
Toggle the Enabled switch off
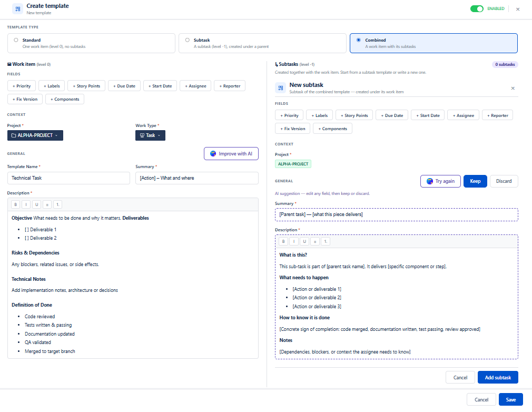coord(477,9)
